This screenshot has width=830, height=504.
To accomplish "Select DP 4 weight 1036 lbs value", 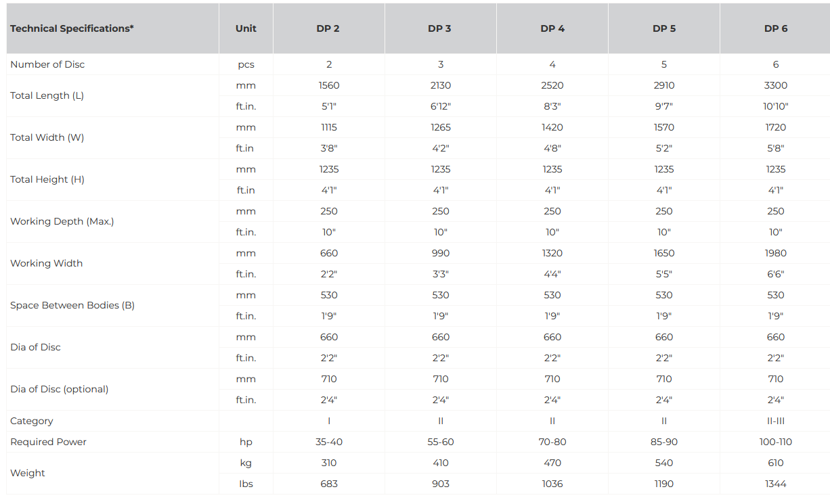I will [x=552, y=484].
